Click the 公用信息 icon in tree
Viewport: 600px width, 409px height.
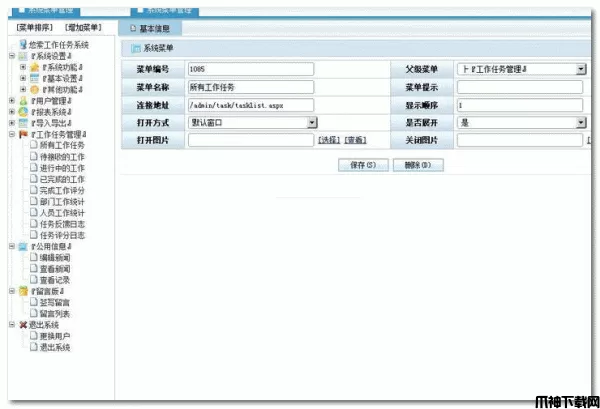point(22,246)
